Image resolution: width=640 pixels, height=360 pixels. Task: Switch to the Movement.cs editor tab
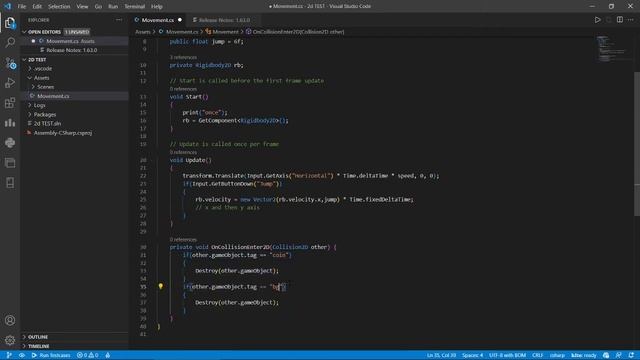[x=158, y=20]
